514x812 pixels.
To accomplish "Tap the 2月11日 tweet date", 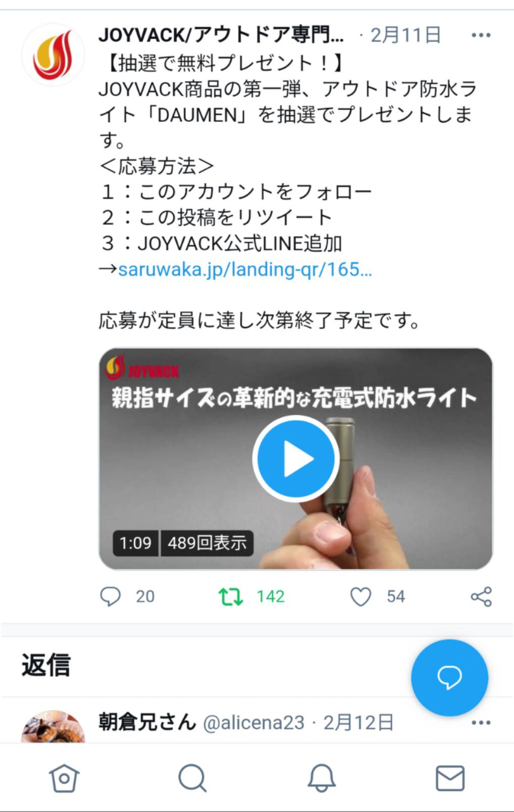I will point(405,35).
